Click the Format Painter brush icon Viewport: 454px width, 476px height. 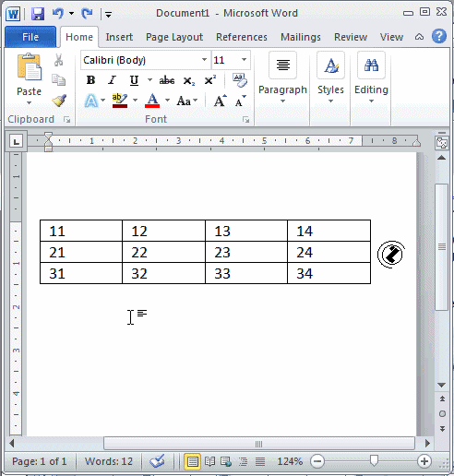tap(59, 101)
